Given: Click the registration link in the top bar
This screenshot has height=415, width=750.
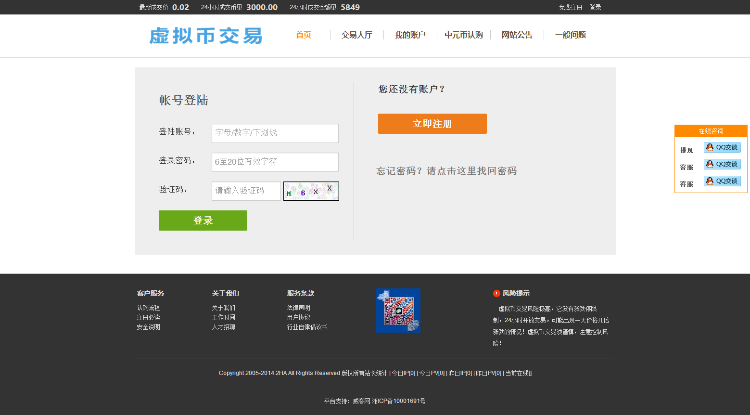Looking at the screenshot, I should [x=570, y=7].
